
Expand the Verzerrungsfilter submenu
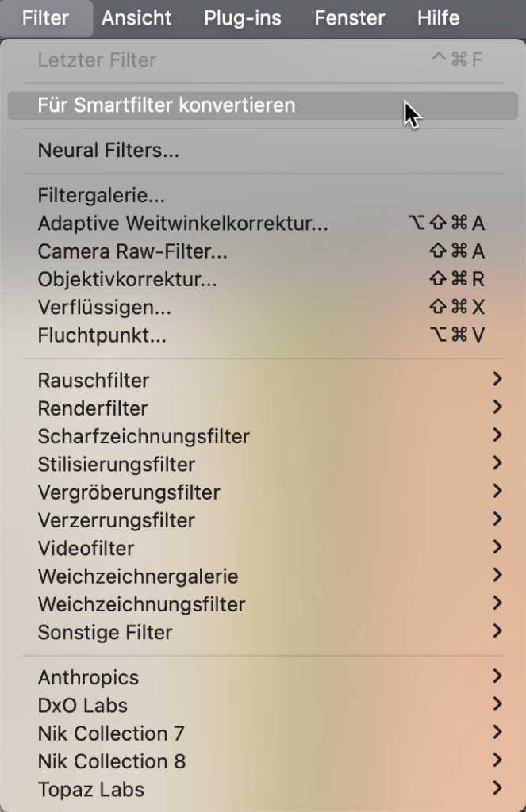tap(263, 520)
